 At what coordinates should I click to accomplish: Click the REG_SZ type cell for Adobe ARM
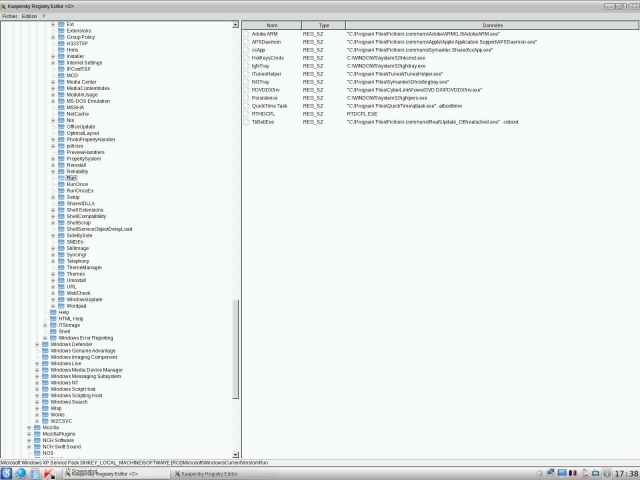[313, 34]
